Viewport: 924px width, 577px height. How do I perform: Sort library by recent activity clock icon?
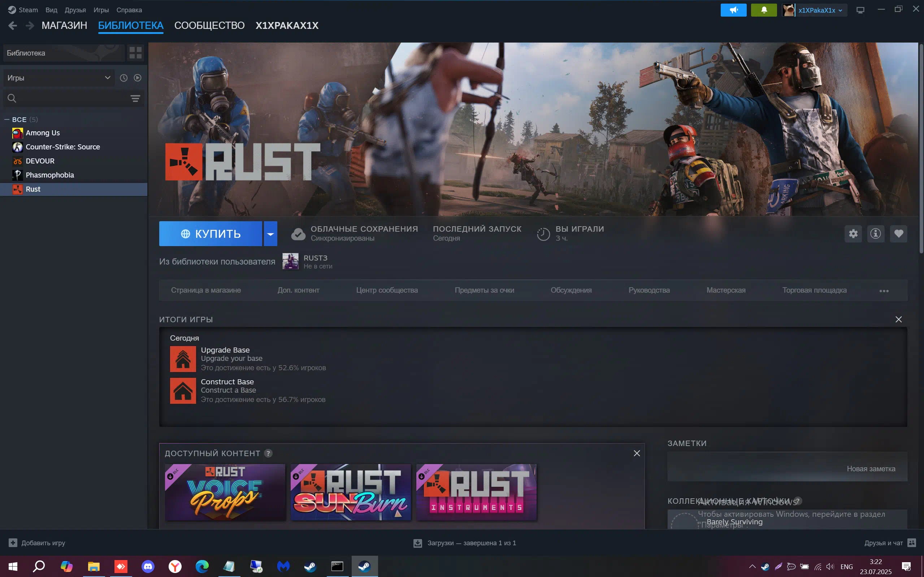[x=123, y=78]
